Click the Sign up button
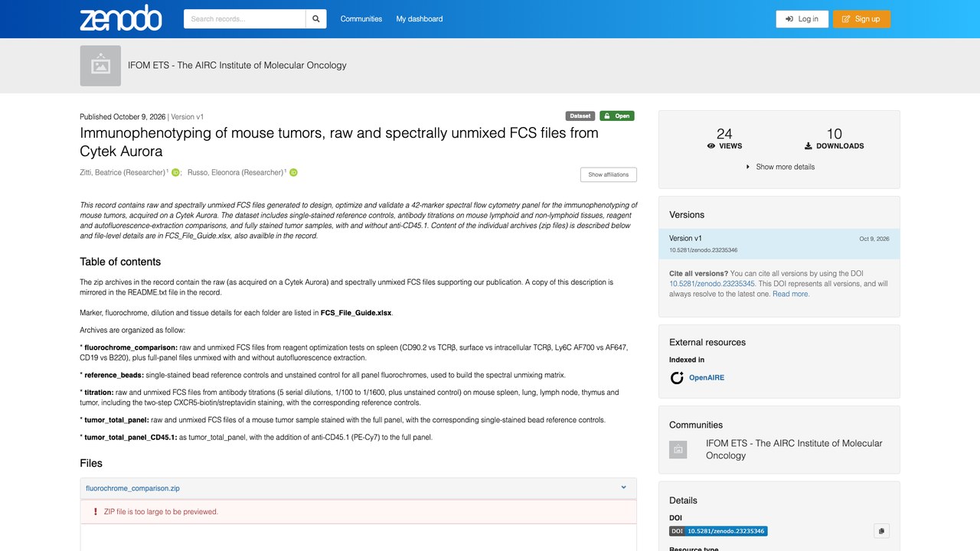The width and height of the screenshot is (980, 551). [x=861, y=19]
